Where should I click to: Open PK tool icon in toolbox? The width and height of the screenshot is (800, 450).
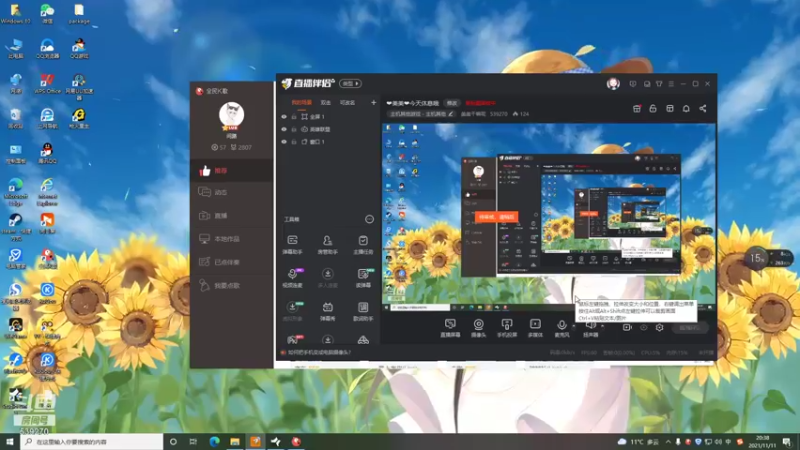[293, 340]
